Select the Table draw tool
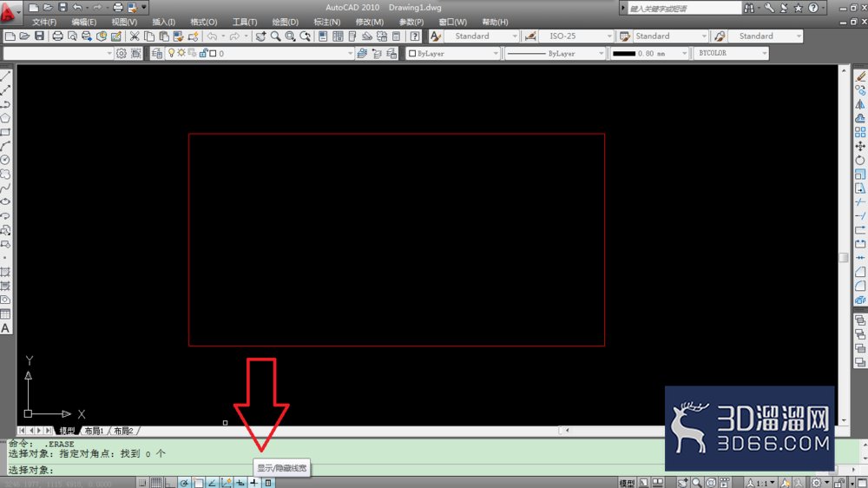The image size is (868, 488). point(5,314)
